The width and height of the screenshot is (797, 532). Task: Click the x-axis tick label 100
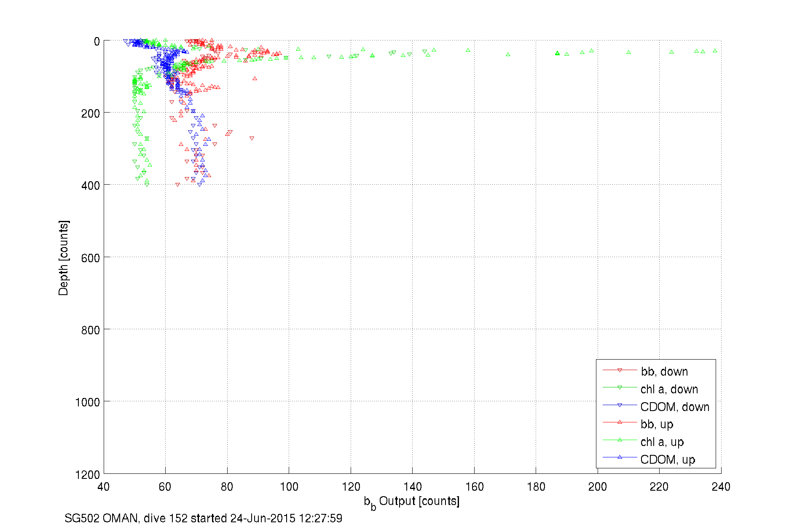coord(289,487)
